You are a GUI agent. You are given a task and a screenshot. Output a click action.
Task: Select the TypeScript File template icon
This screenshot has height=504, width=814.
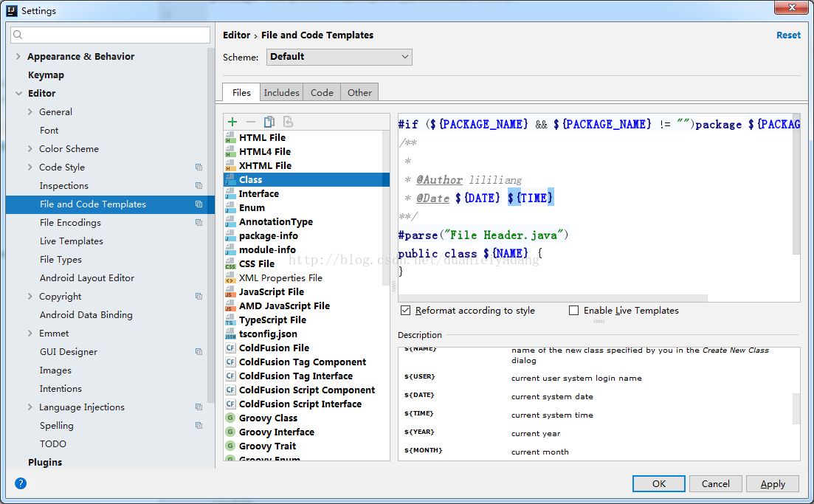tap(230, 320)
